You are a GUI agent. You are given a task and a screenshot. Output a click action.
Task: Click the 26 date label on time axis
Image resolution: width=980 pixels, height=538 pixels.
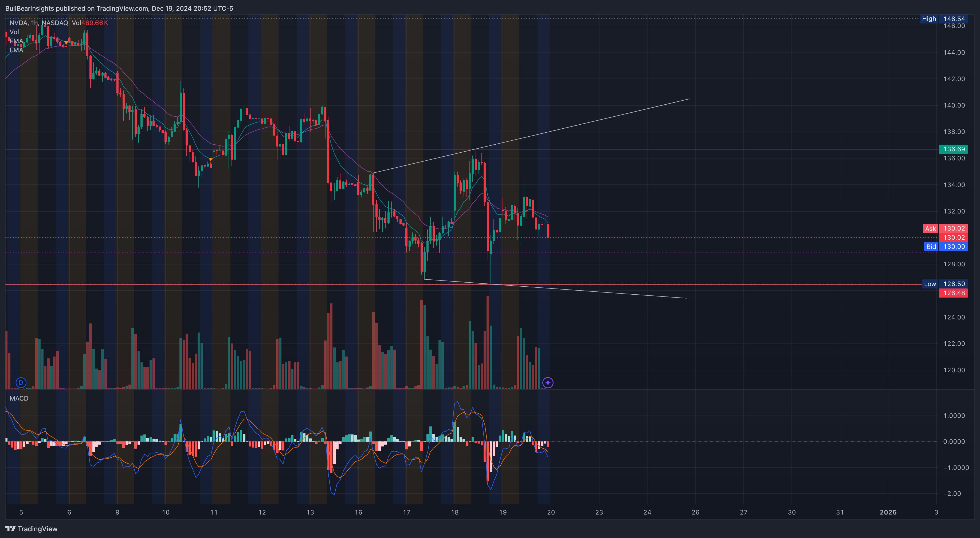[x=695, y=513]
